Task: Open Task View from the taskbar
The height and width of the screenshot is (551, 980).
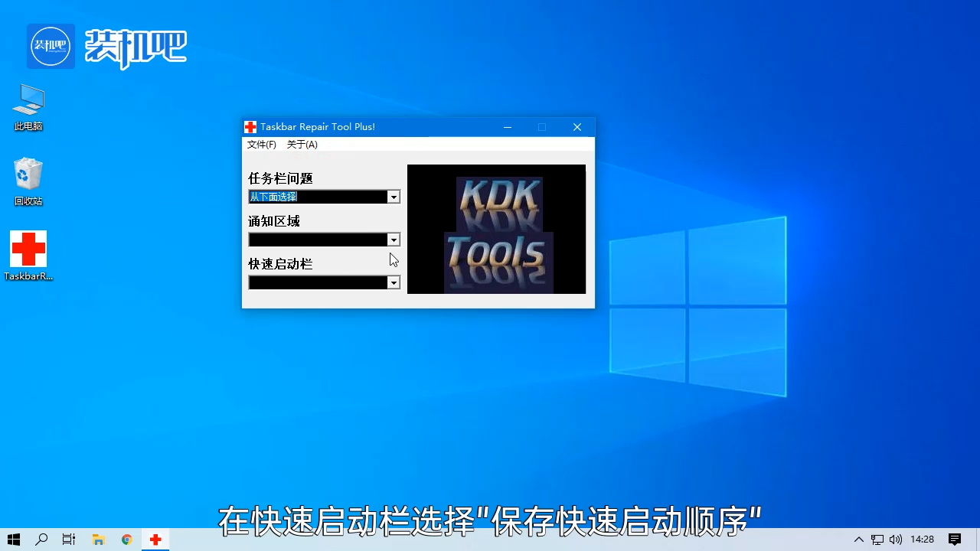Action: [69, 540]
